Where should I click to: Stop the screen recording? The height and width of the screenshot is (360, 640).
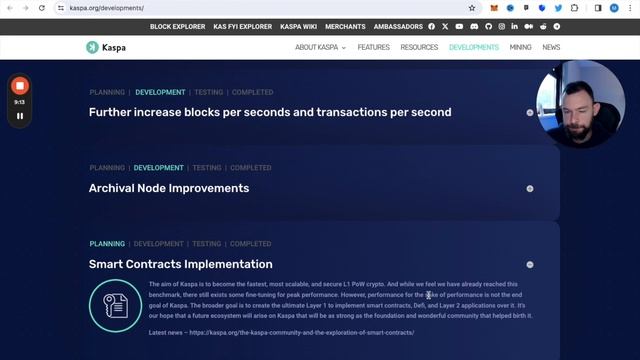tap(20, 86)
